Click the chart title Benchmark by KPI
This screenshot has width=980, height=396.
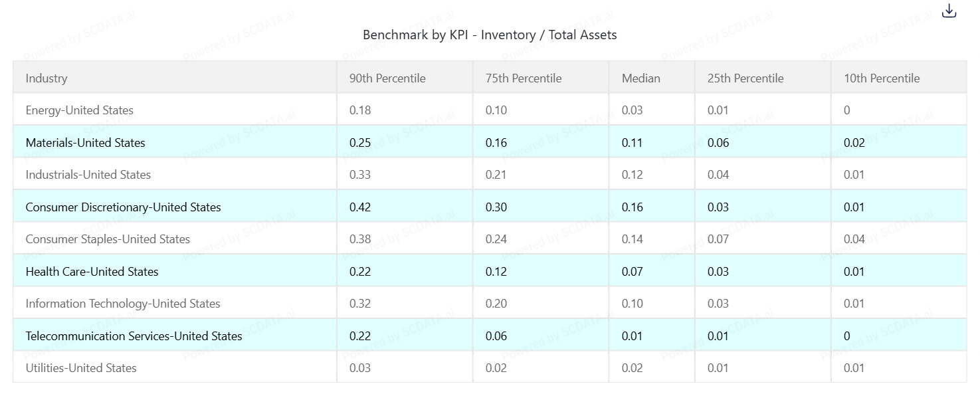click(x=490, y=35)
